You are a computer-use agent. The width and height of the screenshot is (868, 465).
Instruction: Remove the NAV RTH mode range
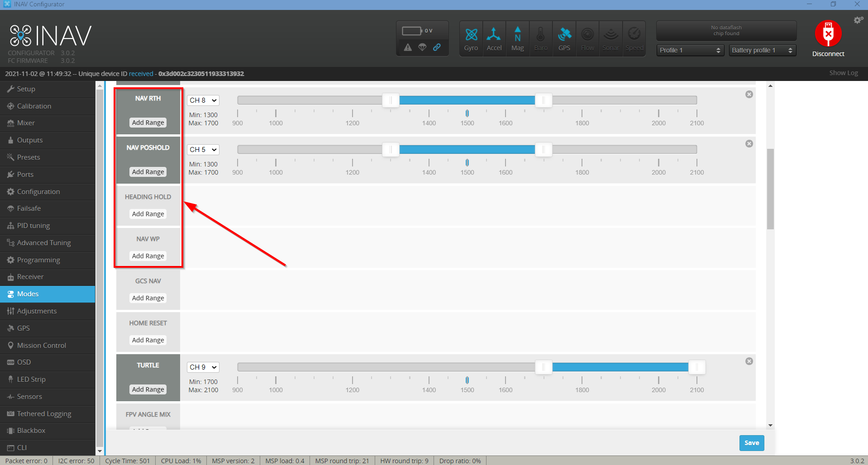[749, 94]
